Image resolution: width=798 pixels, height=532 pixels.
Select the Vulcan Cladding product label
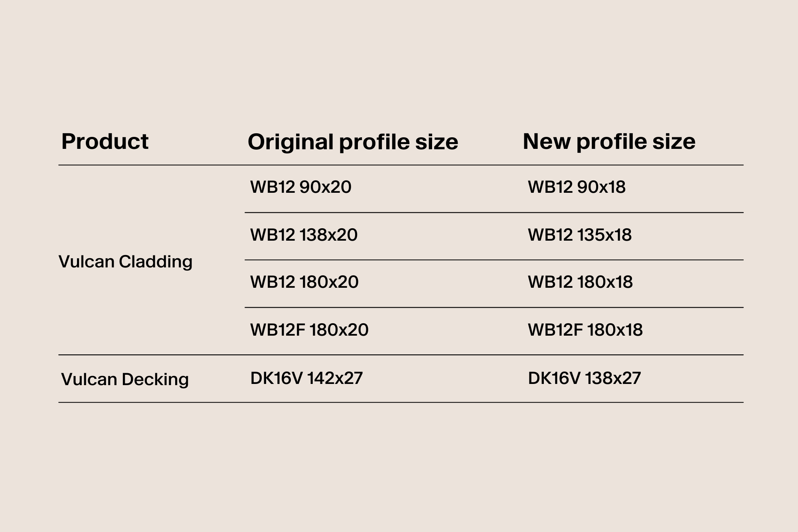(x=125, y=262)
